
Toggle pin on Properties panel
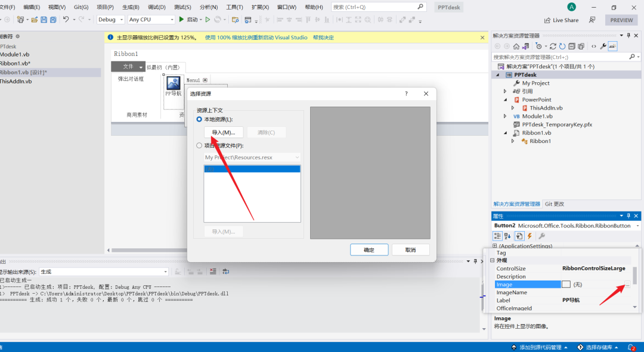tap(628, 216)
